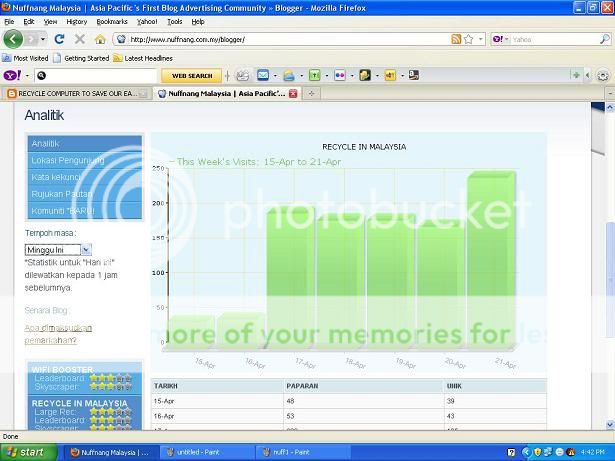Click the green Yahoo toolbar icon
The width and height of the screenshot is (615, 461).
click(315, 75)
